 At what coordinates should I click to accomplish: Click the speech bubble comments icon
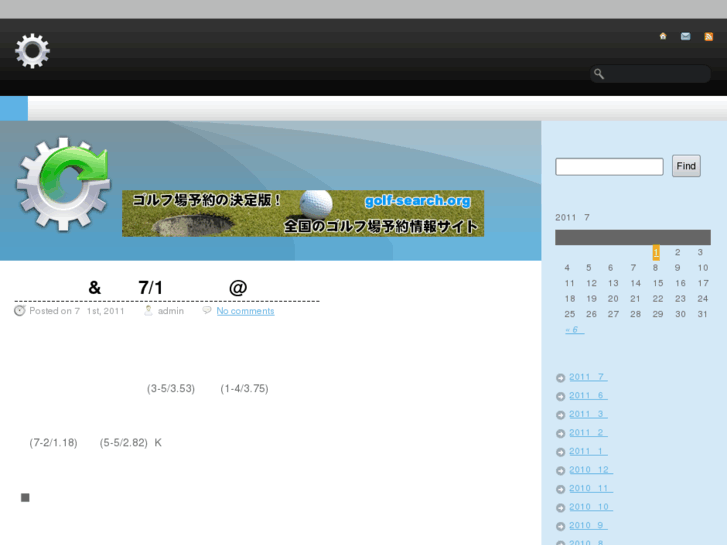click(x=207, y=310)
